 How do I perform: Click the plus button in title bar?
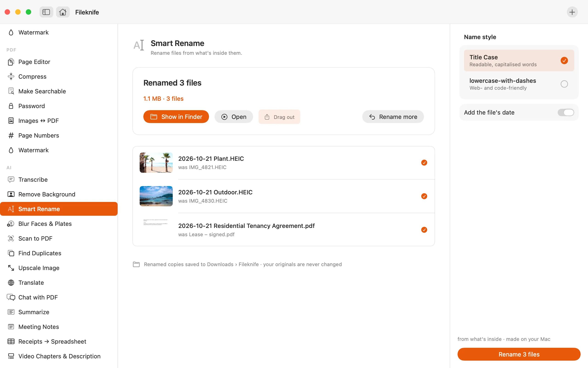click(x=572, y=12)
